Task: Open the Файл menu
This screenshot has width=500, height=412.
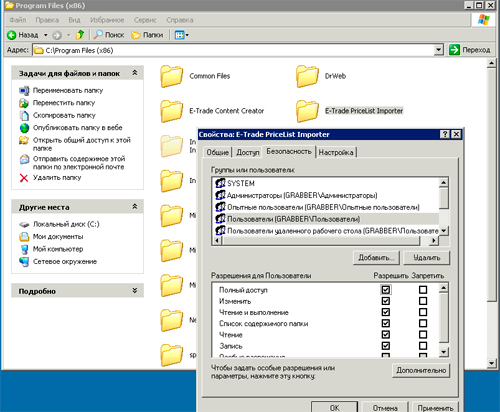Action: 18,20
